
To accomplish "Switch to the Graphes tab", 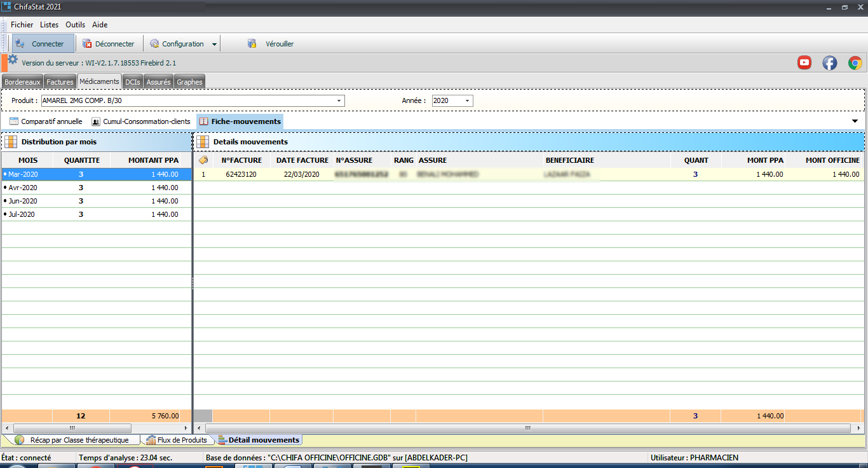I will coord(189,82).
